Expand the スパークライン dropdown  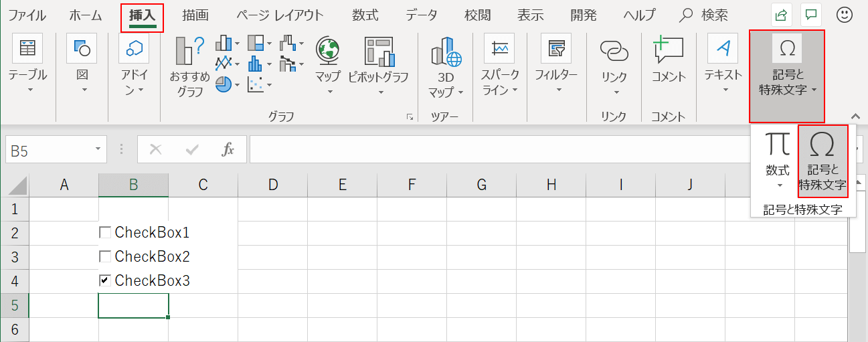coord(516,90)
